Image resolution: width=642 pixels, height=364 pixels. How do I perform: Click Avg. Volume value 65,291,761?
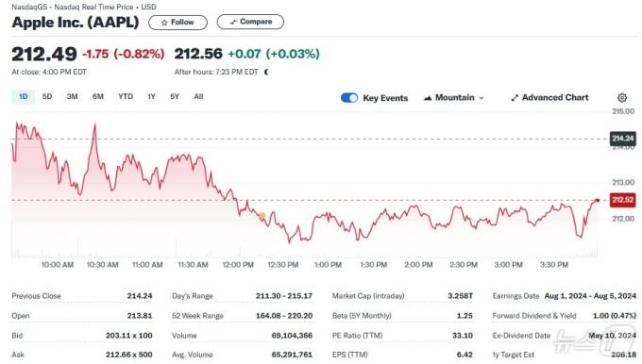click(x=292, y=355)
